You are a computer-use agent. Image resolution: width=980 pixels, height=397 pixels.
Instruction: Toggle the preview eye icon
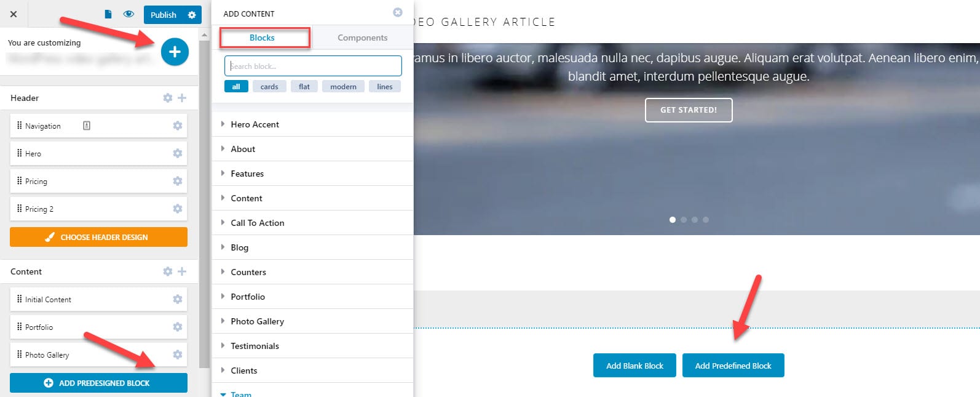click(128, 14)
